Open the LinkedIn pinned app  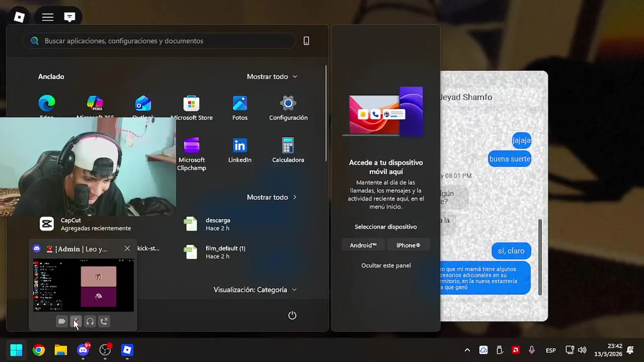[x=239, y=150]
